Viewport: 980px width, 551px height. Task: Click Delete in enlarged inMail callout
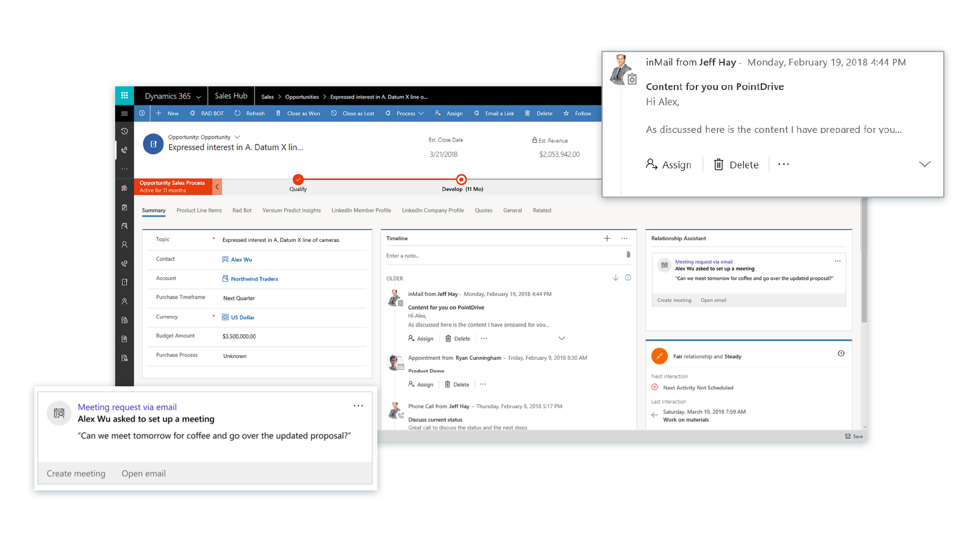click(736, 165)
